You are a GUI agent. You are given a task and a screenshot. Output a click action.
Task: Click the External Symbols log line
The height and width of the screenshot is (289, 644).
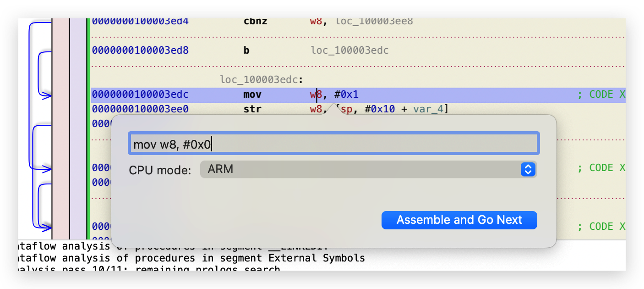[192, 258]
